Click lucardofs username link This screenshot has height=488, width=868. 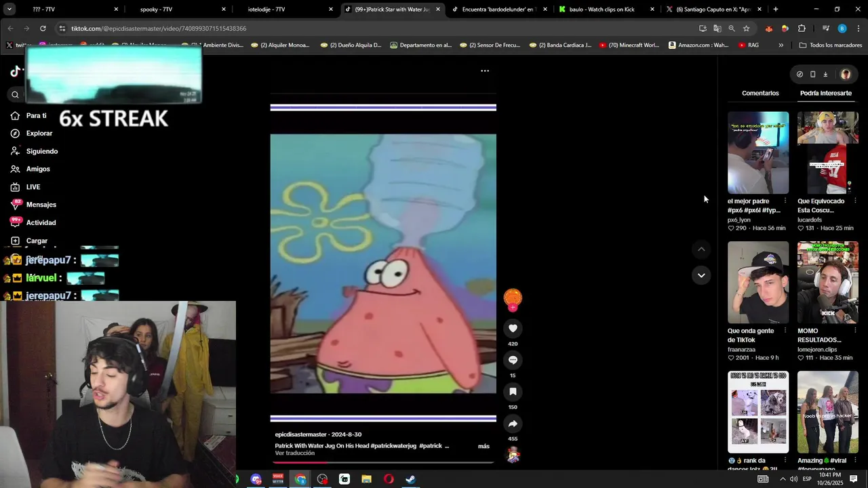coord(810,220)
